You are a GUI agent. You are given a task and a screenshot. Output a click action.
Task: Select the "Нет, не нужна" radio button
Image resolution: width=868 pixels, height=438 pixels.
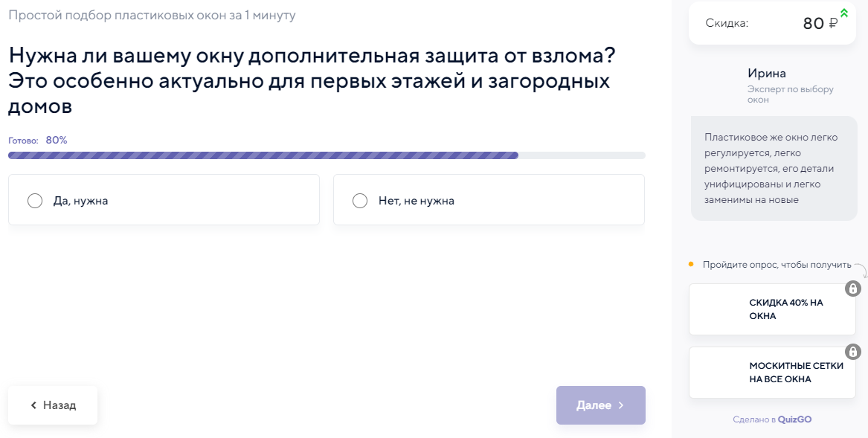[x=360, y=201]
